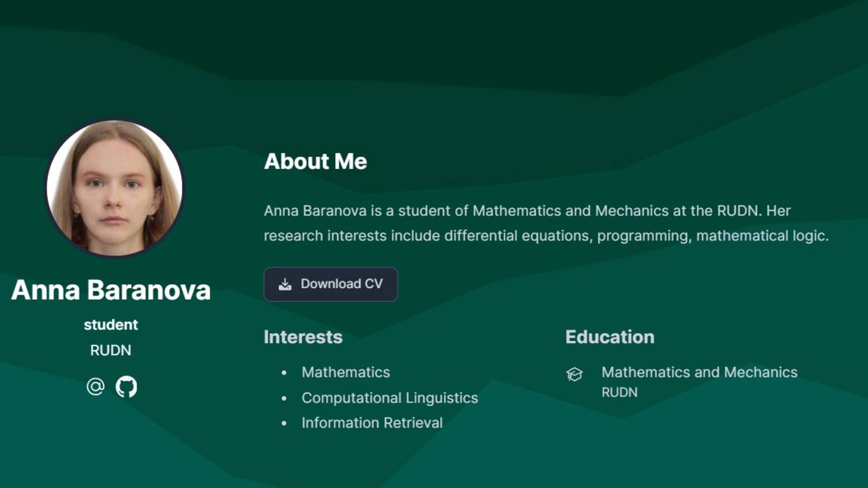Screen dimensions: 868x488
Task: Click the About Me heading
Action: (x=315, y=161)
